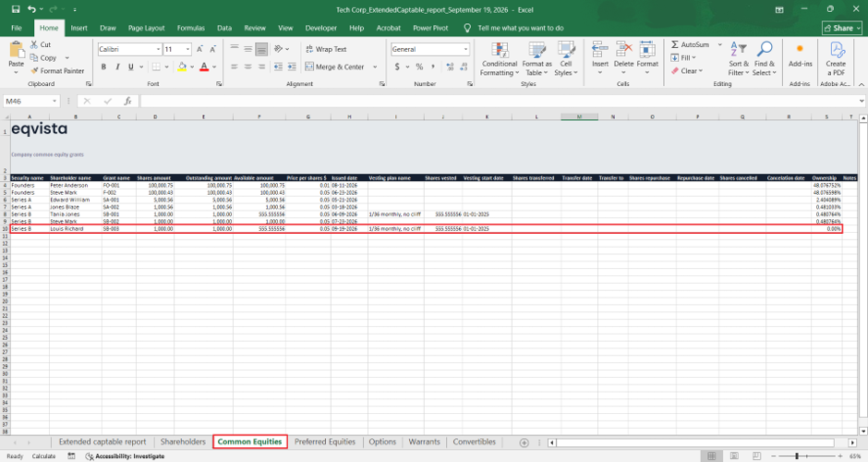This screenshot has width=868, height=462.
Task: Expand the General number format dropdown
Action: [465, 49]
